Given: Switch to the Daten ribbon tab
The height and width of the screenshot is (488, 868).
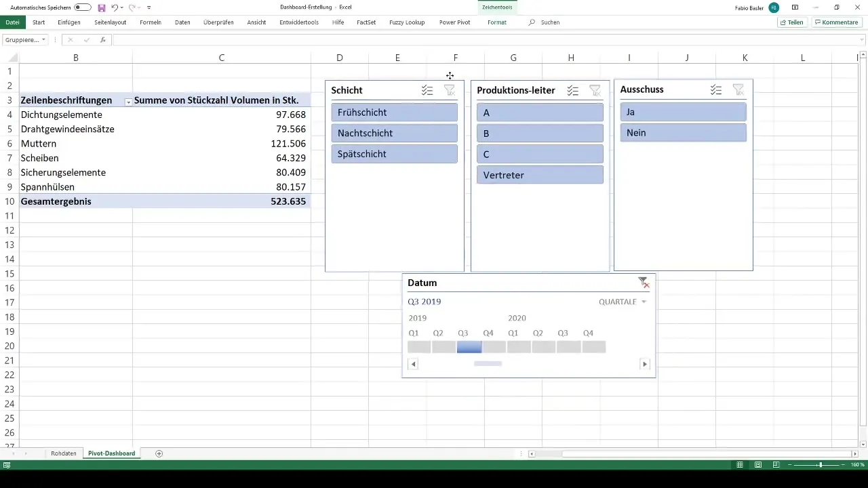Looking at the screenshot, I should pyautogui.click(x=182, y=22).
